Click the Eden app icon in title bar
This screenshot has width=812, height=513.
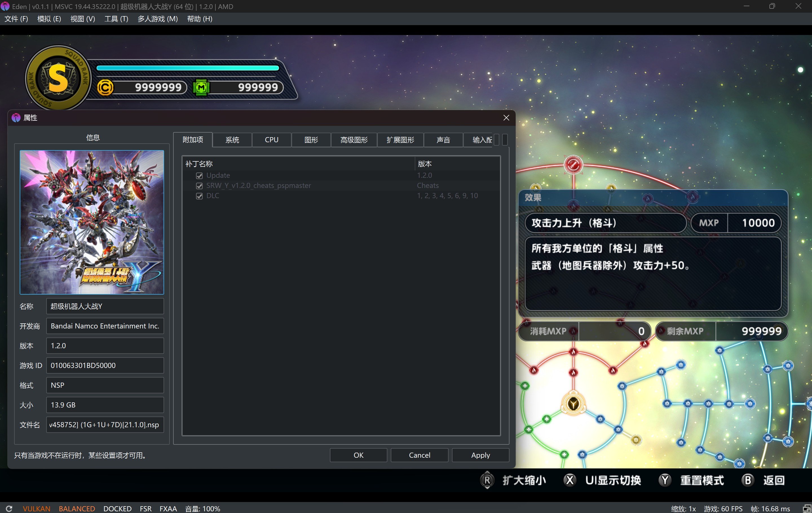tap(5, 6)
